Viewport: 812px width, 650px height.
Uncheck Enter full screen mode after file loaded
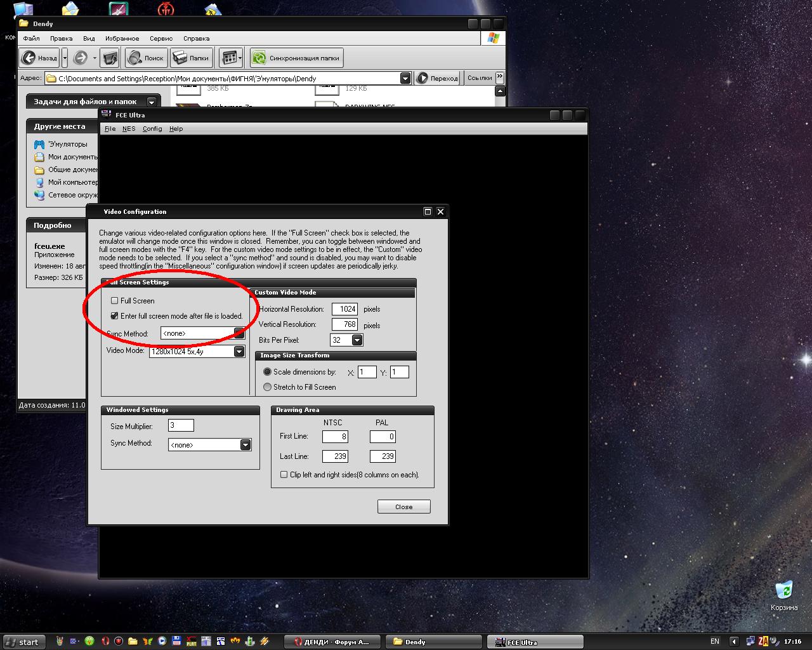coord(114,315)
